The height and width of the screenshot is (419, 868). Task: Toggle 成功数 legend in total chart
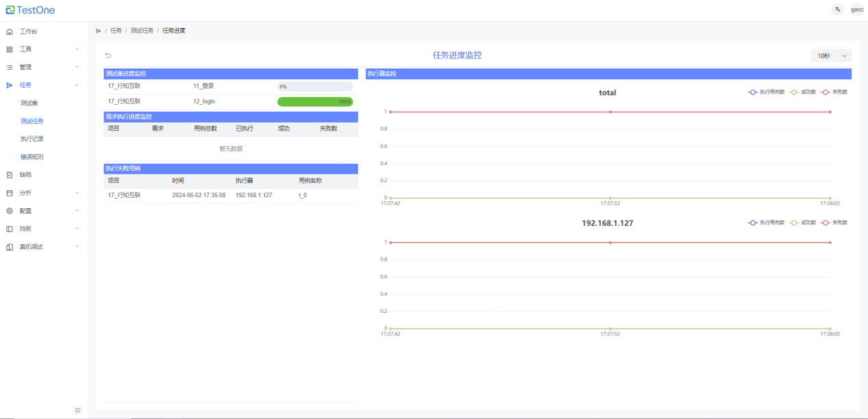click(802, 92)
